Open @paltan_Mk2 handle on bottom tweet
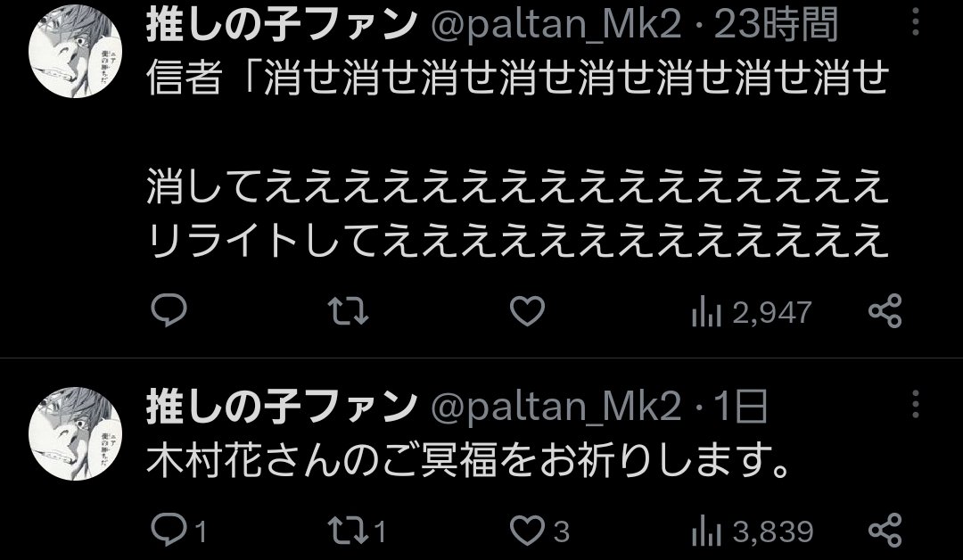This screenshot has height=560, width=963. tap(556, 408)
